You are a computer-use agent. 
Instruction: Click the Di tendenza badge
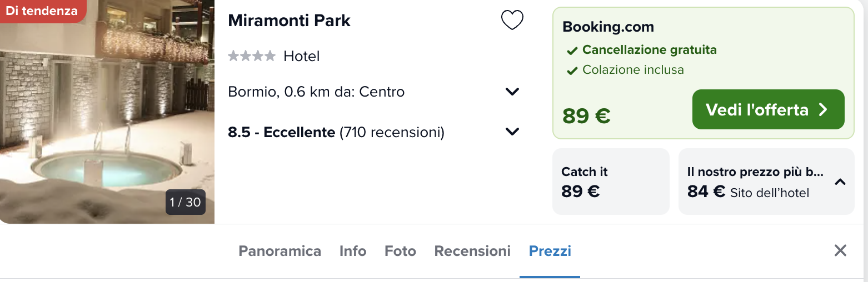point(42,11)
